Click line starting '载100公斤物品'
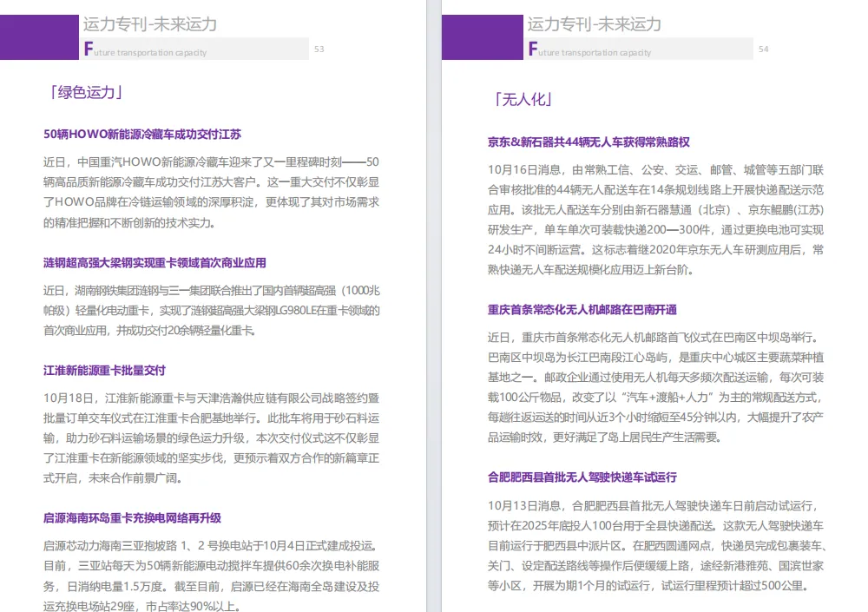This screenshot has height=612, width=868. point(655,397)
